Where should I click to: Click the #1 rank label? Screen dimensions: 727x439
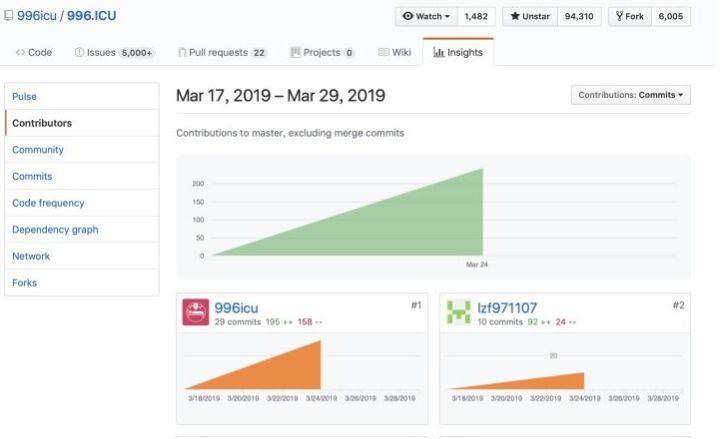click(x=416, y=305)
